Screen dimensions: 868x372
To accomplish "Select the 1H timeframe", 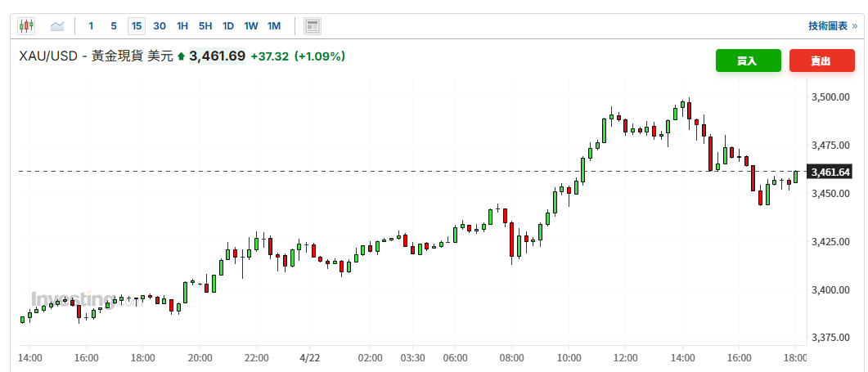I will pyautogui.click(x=182, y=26).
